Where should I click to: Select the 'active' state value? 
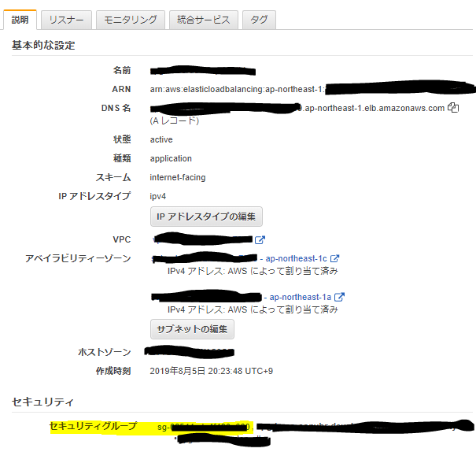(161, 139)
